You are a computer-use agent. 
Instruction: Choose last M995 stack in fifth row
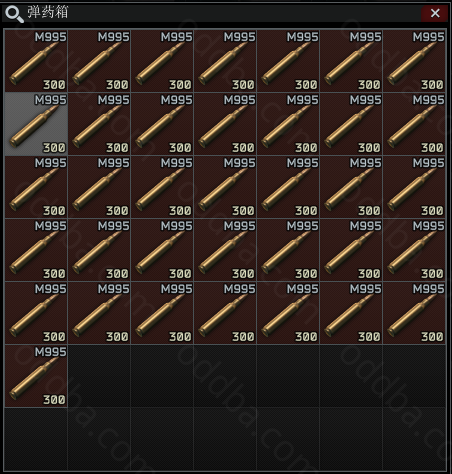[x=414, y=313]
